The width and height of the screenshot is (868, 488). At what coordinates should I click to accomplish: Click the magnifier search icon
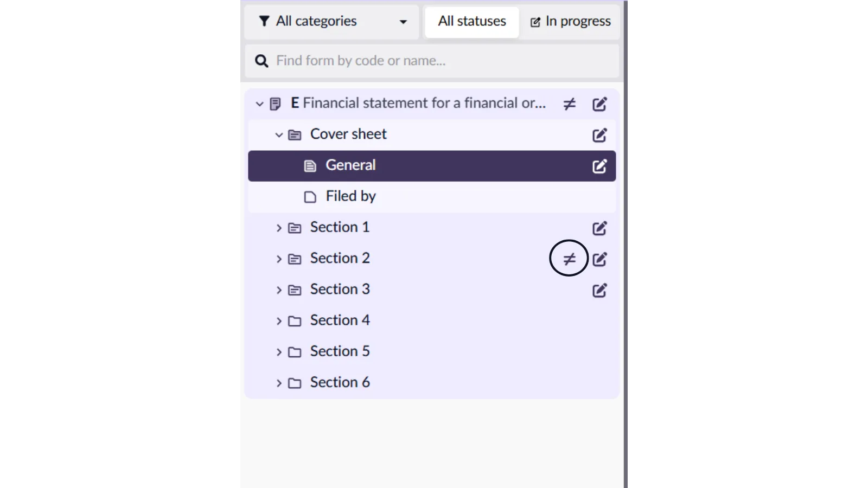(261, 61)
